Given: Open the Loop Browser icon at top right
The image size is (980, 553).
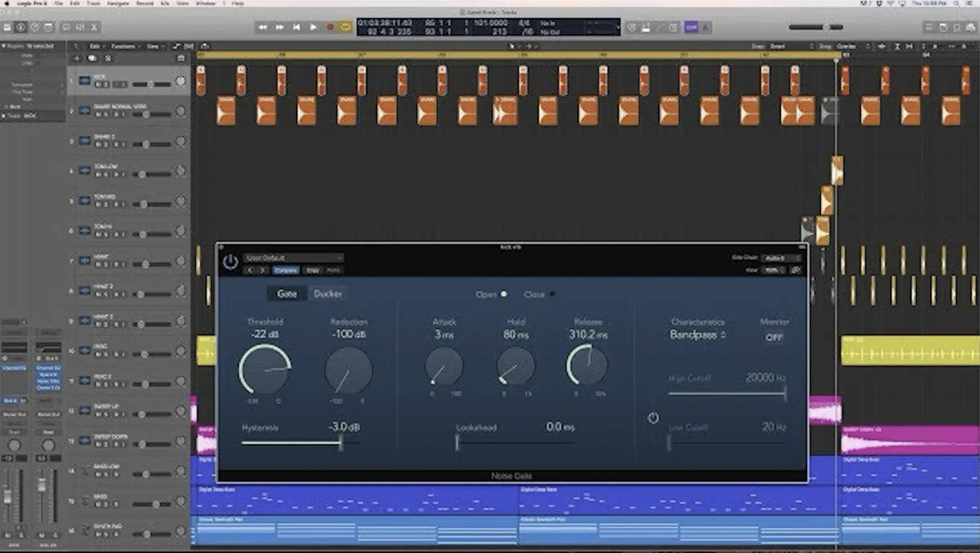Looking at the screenshot, I should [957, 27].
